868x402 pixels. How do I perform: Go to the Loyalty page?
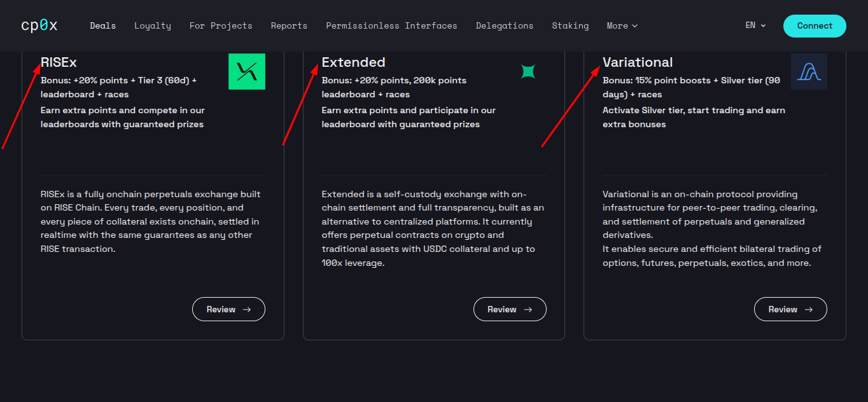point(153,25)
